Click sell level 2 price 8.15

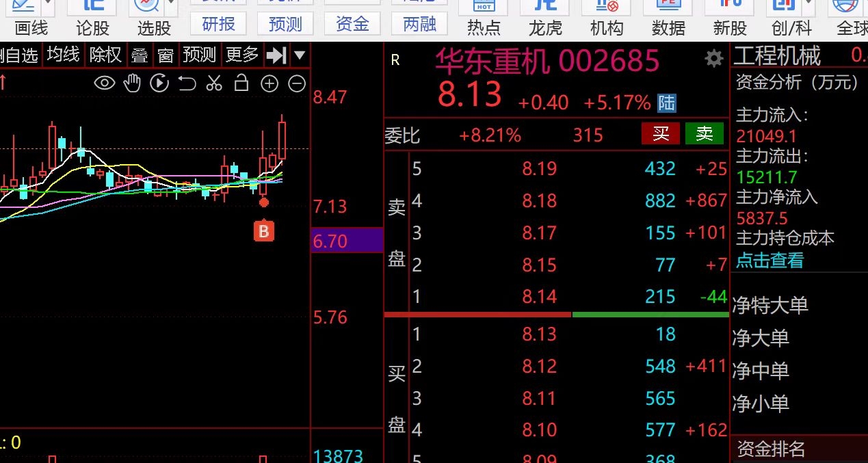click(540, 265)
